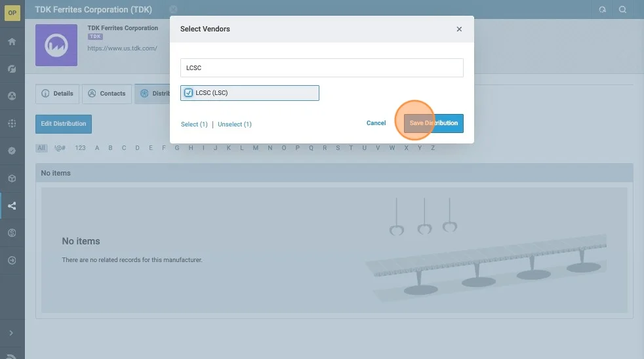Click the Select (1) link
The width and height of the screenshot is (644, 359).
tap(194, 124)
